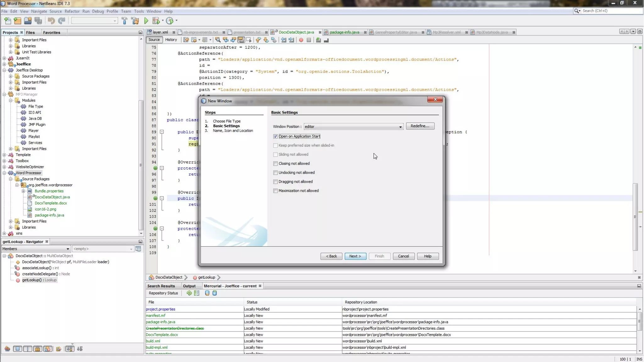
Task: Click the Search (Ctrl+I) field
Action: click(x=610, y=11)
